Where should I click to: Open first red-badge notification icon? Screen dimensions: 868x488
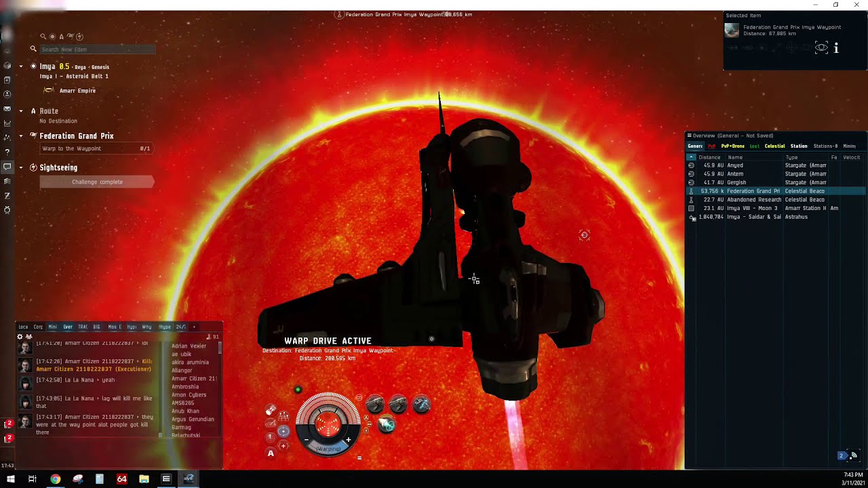[x=8, y=424]
